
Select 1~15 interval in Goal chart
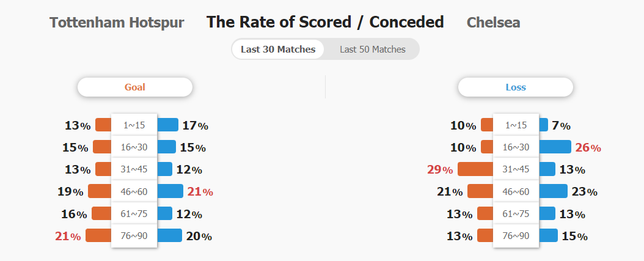coord(134,125)
